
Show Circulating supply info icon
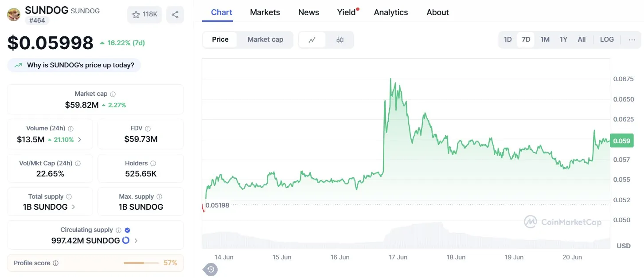click(118, 230)
